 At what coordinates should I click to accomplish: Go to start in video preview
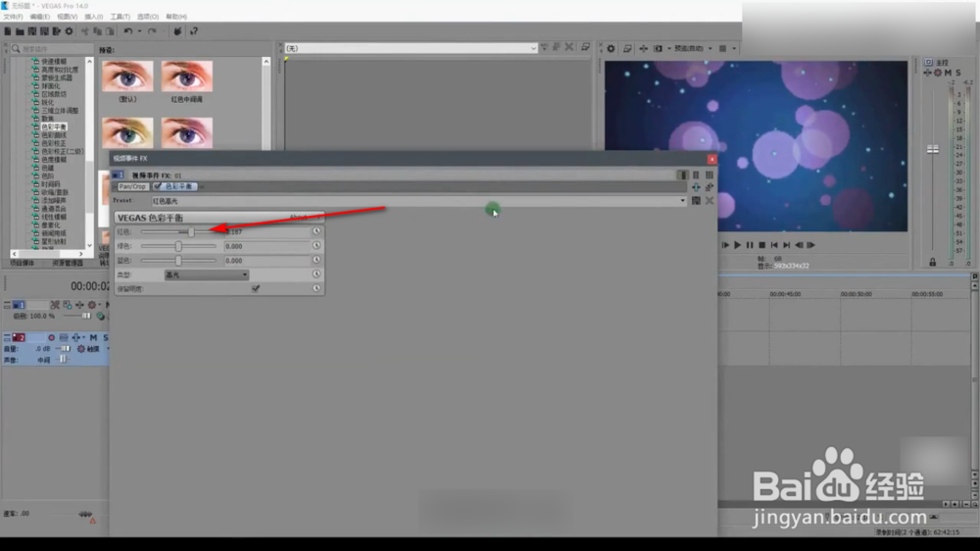click(x=774, y=245)
